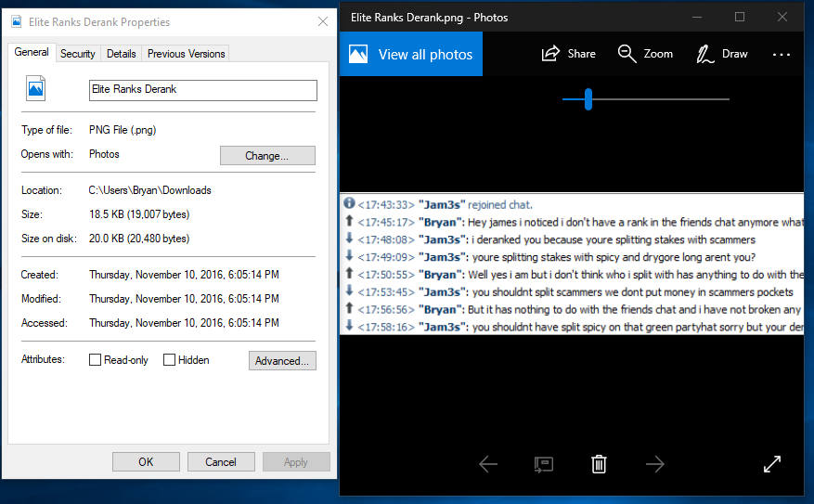Select the General tab

pos(32,52)
